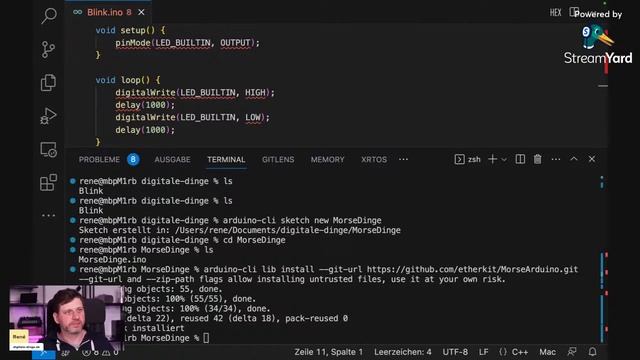Change end of line sequence LF
The image size is (640, 360).
(484, 352)
